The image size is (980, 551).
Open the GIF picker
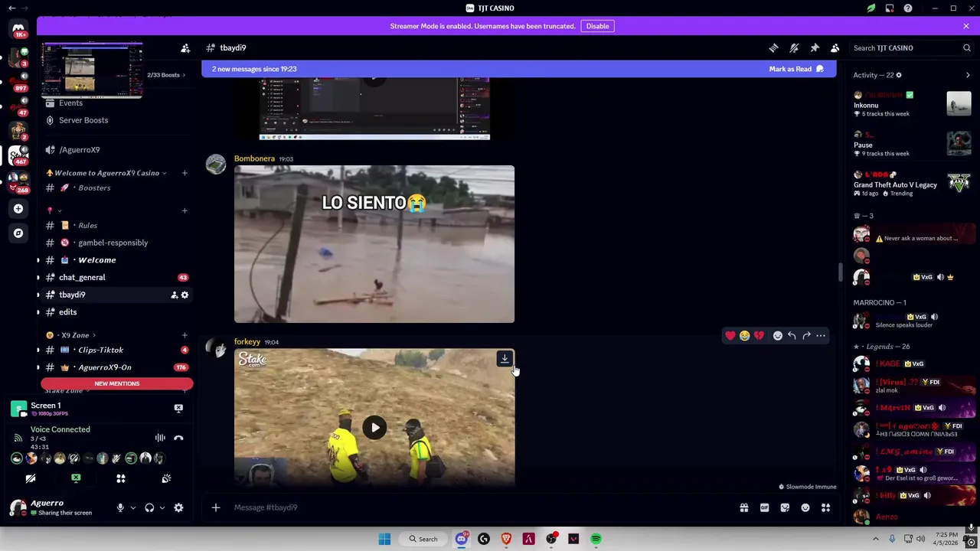[764, 507]
